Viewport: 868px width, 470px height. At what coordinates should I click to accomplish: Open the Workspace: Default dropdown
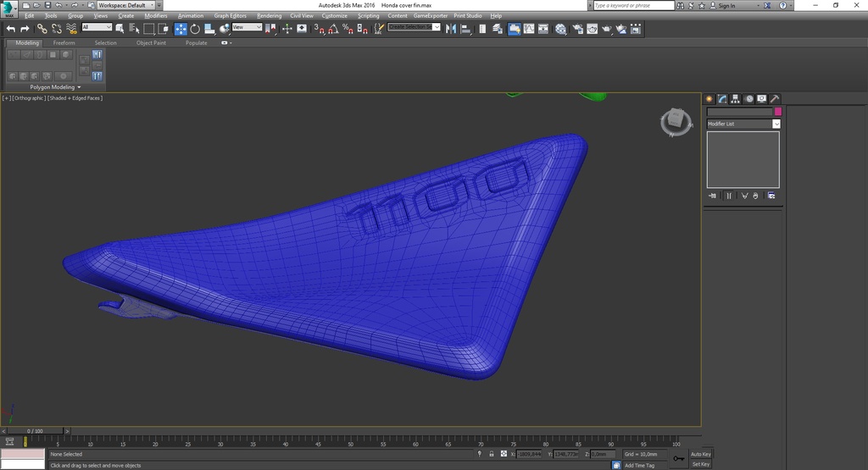click(x=125, y=5)
